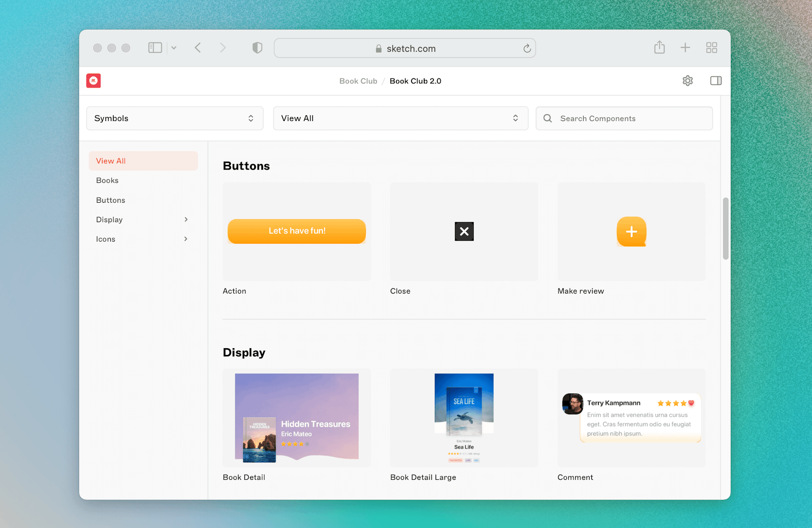Open the Book Club breadcrumb link
This screenshot has width=812, height=528.
(358, 81)
